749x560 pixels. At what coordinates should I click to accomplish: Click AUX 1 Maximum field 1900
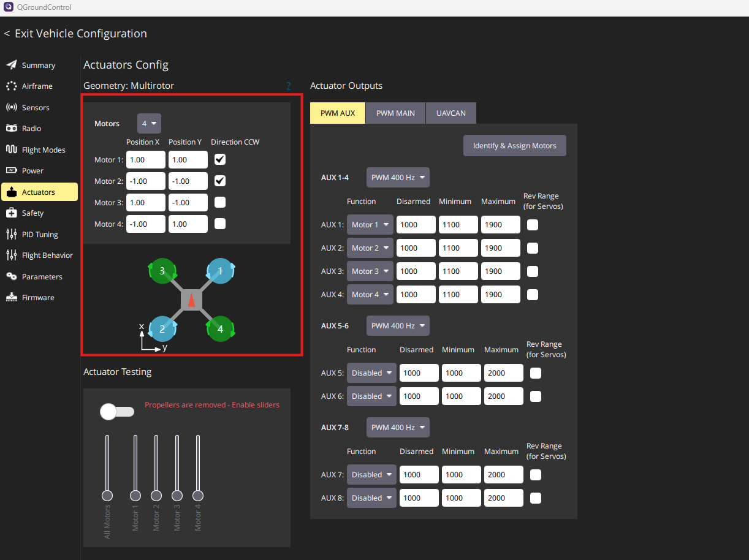pos(501,225)
